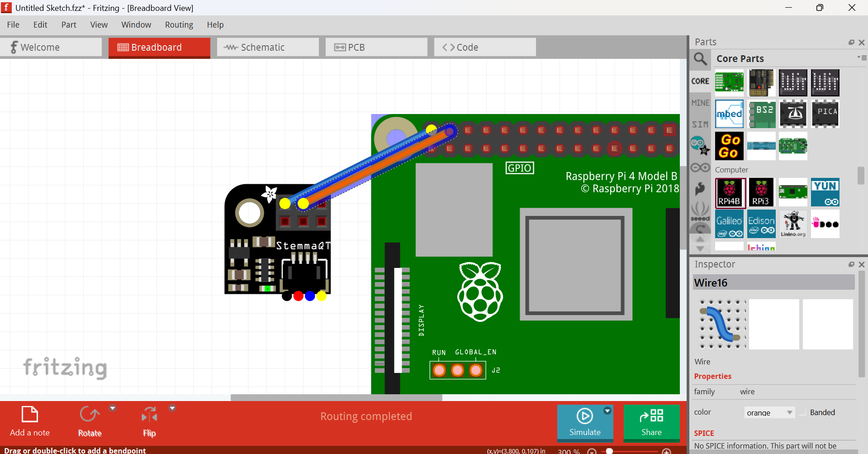Click the Add a note button
868x454 pixels.
point(30,421)
